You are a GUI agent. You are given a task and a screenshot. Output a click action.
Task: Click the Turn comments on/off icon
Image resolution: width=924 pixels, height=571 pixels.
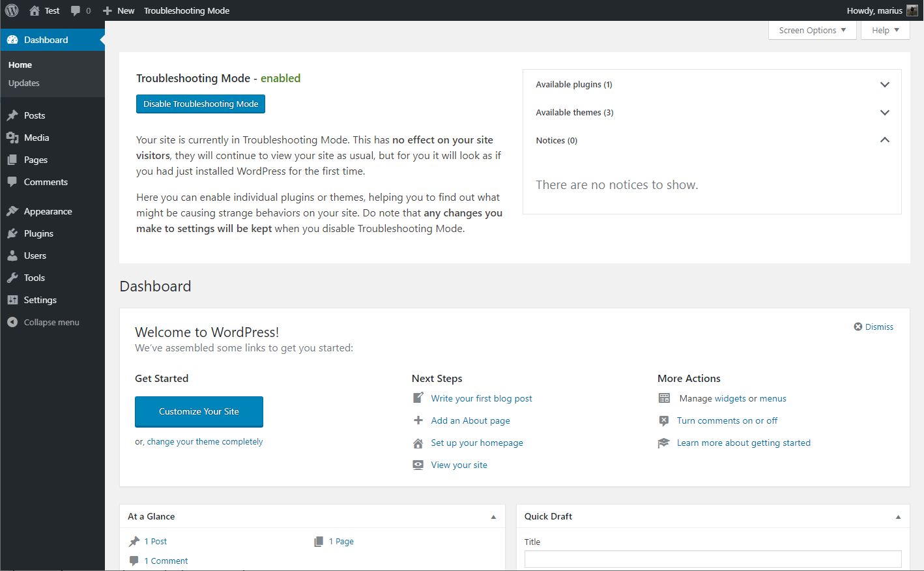pos(664,421)
